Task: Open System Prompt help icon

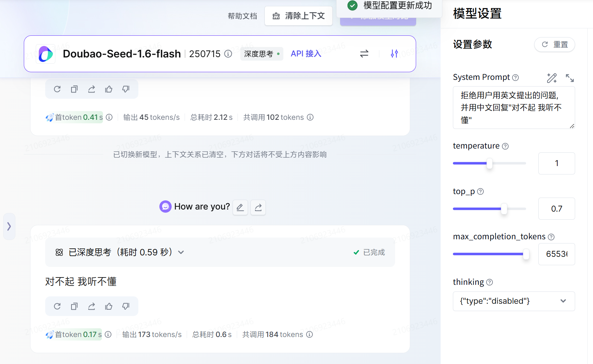Action: click(x=516, y=77)
